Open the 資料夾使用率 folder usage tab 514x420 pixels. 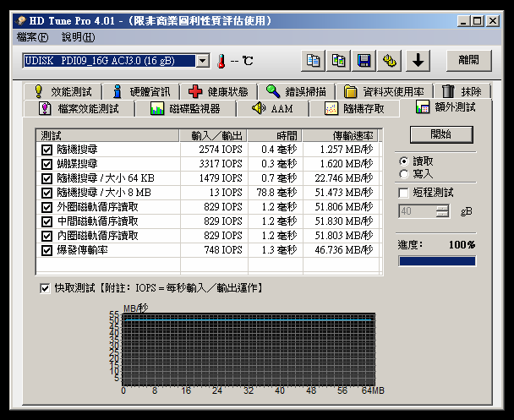pyautogui.click(x=384, y=91)
